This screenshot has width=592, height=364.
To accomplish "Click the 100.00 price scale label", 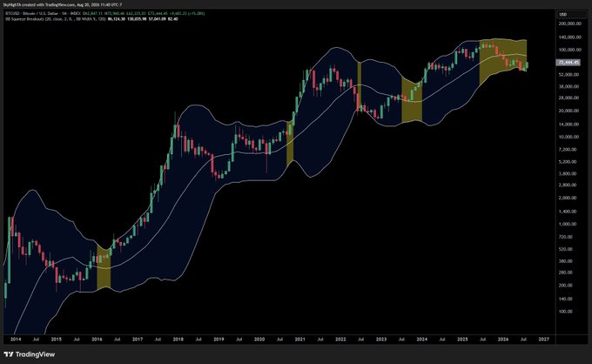I will pyautogui.click(x=566, y=312).
